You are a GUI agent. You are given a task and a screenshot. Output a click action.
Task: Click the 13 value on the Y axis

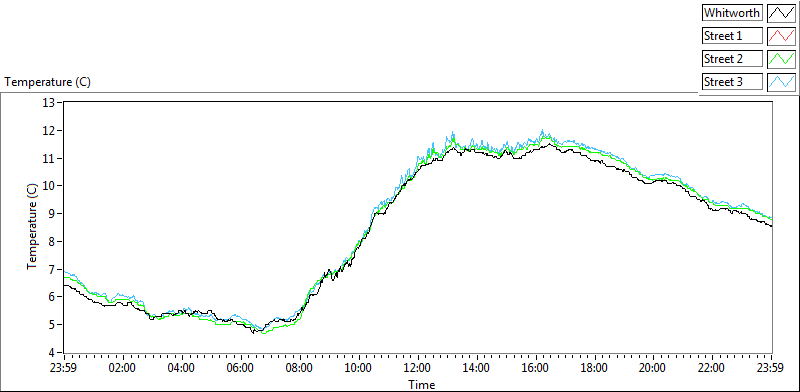point(49,103)
